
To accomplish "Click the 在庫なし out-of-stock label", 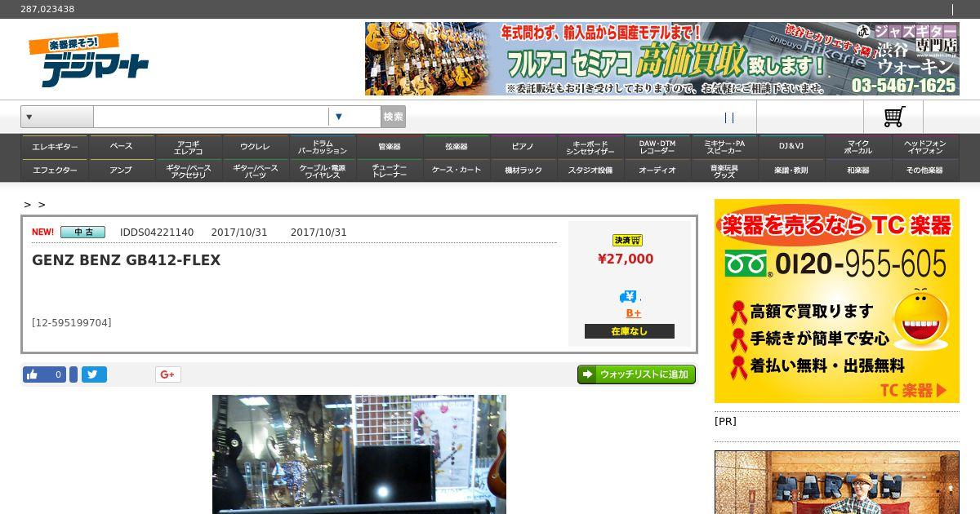I will coord(630,331).
